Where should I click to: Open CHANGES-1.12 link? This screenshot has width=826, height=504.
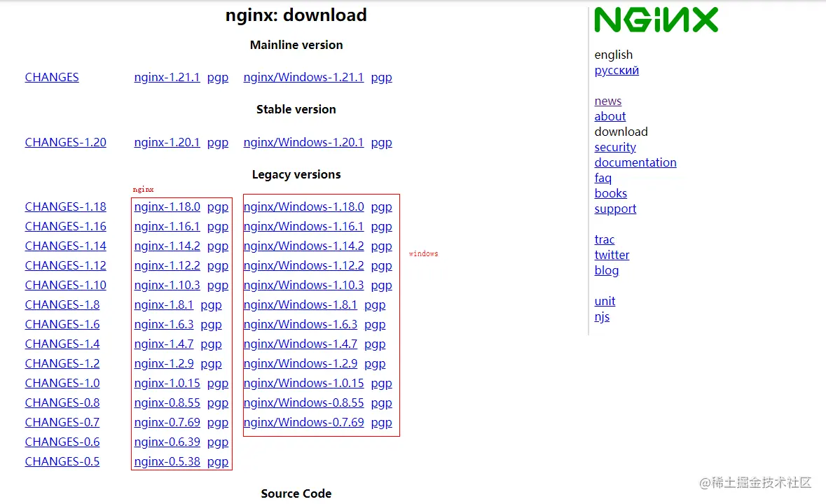point(65,266)
